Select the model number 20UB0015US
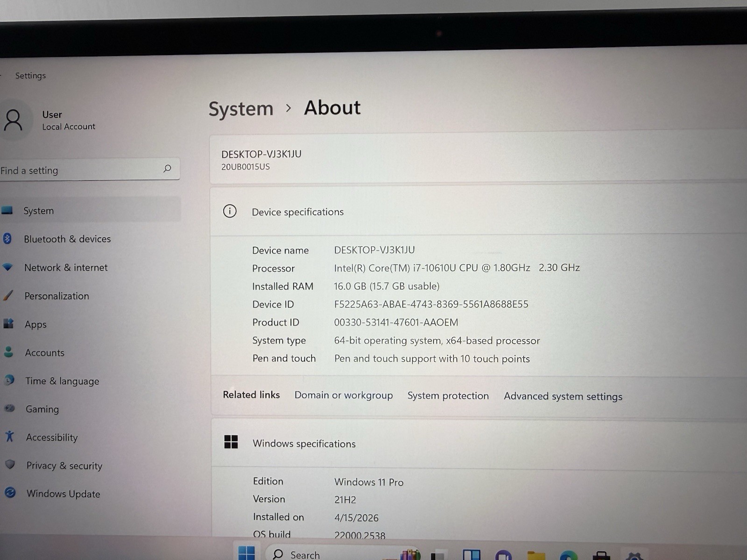This screenshot has width=747, height=560. pos(246,167)
